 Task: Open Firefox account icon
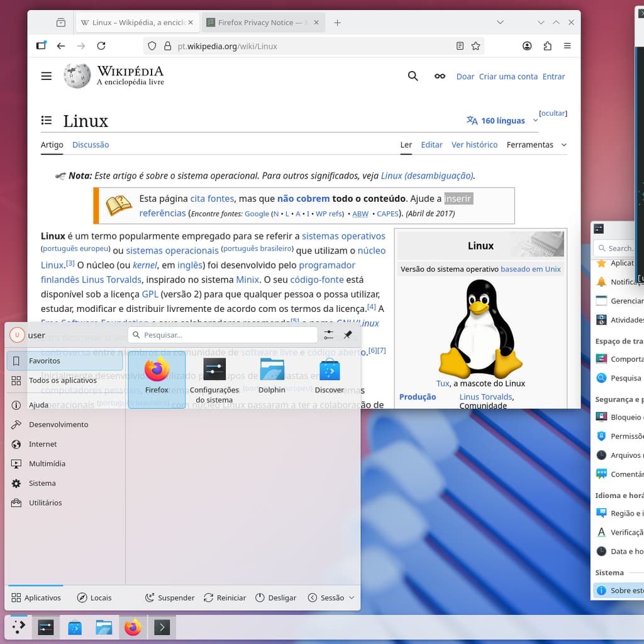click(527, 46)
